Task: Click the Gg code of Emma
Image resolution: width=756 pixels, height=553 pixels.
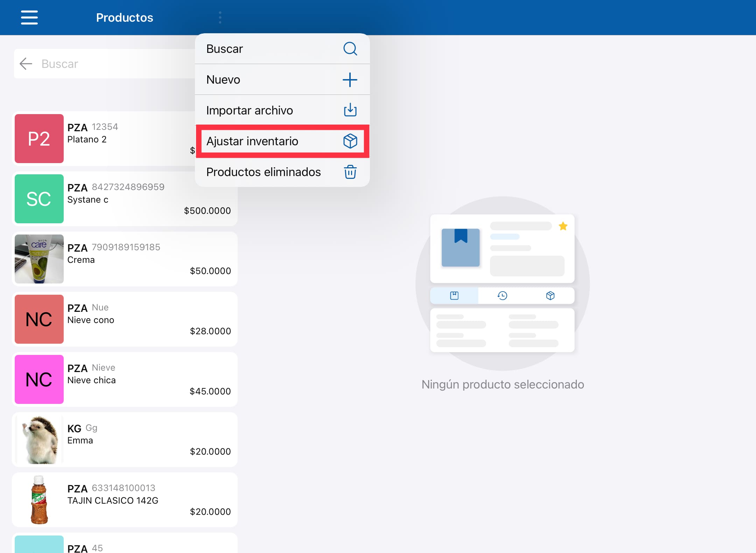Action: [91, 428]
